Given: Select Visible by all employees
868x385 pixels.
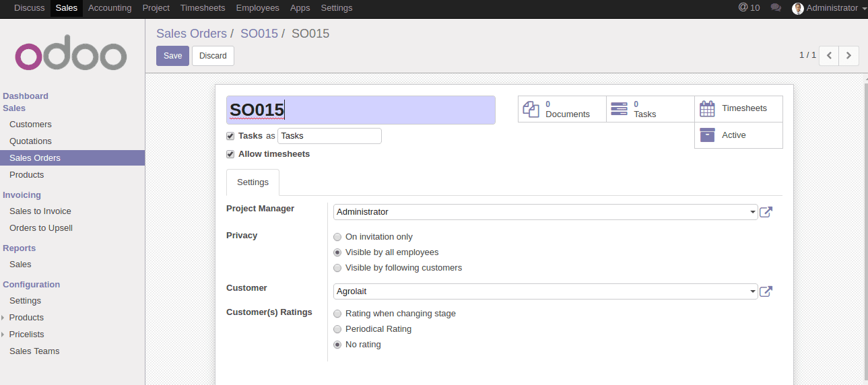Looking at the screenshot, I should [337, 252].
